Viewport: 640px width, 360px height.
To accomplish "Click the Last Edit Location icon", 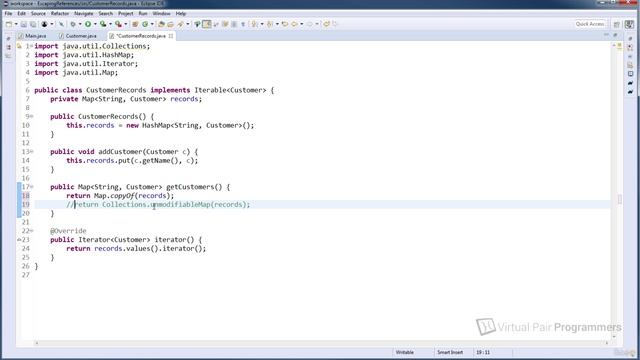I will [x=285, y=24].
